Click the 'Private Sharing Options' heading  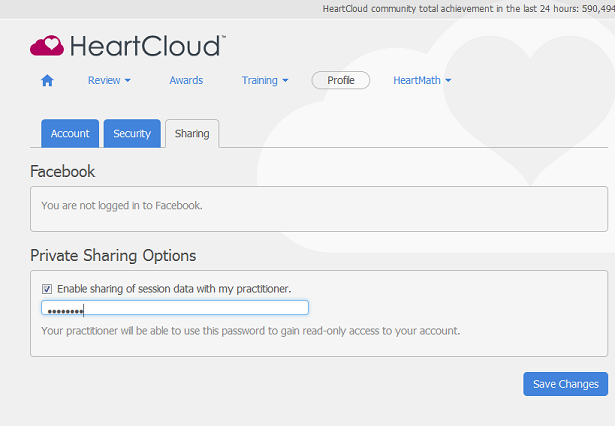(x=113, y=256)
